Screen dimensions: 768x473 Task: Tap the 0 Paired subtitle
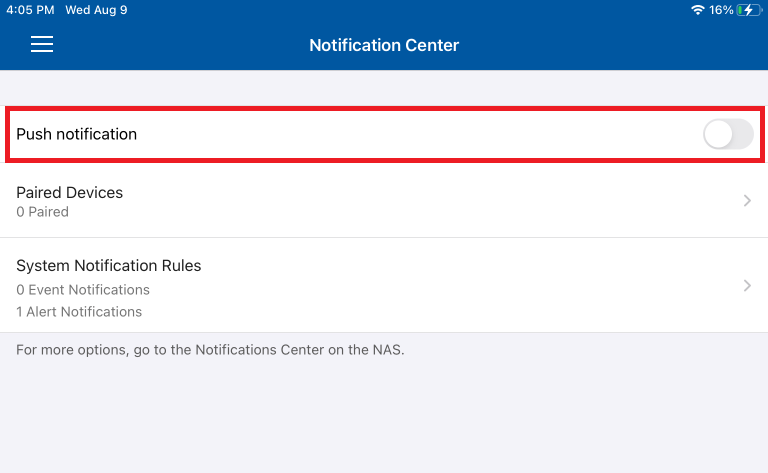point(42,212)
